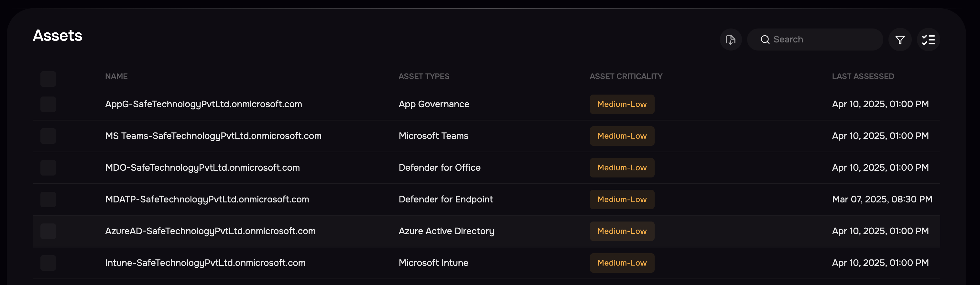Open AzureAD-SafeTechnologyPvtLtd.onmicrosoft.com asset
This screenshot has height=285, width=980.
[x=210, y=231]
